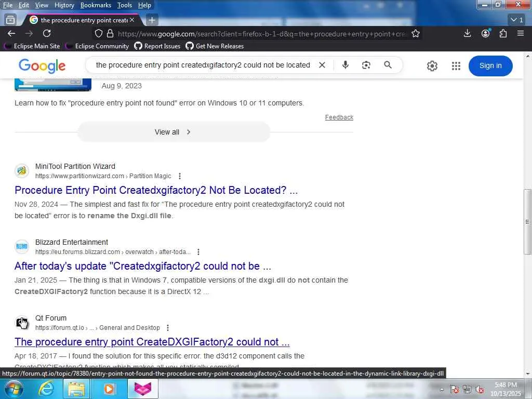Open Eclipse Community bookmark
The width and height of the screenshot is (532, 399).
click(x=97, y=46)
